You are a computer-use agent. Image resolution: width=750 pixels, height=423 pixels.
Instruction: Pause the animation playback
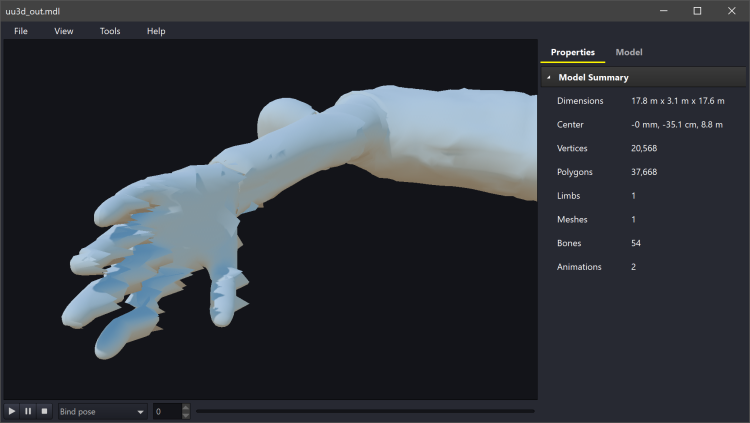(x=28, y=411)
